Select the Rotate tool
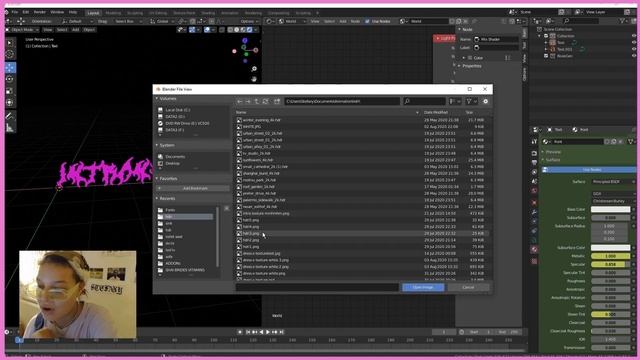Screen dimensions: 640x360 pyautogui.click(x=10, y=79)
